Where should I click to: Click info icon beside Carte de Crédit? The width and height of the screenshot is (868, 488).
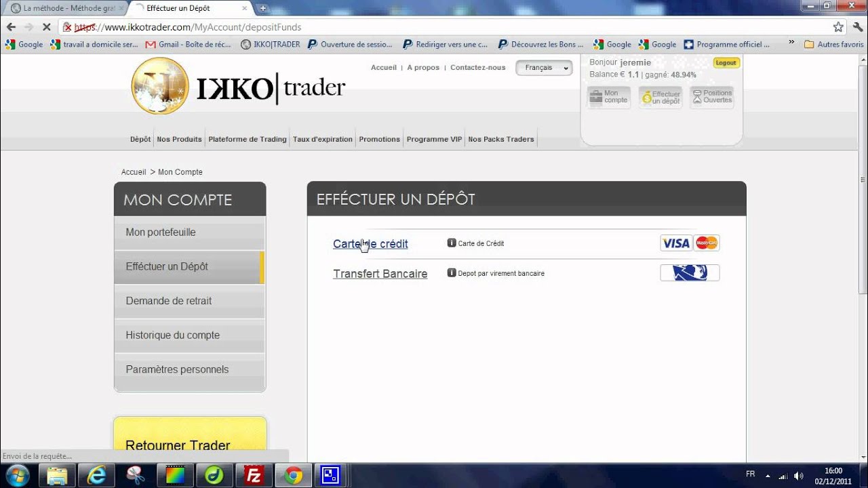452,243
